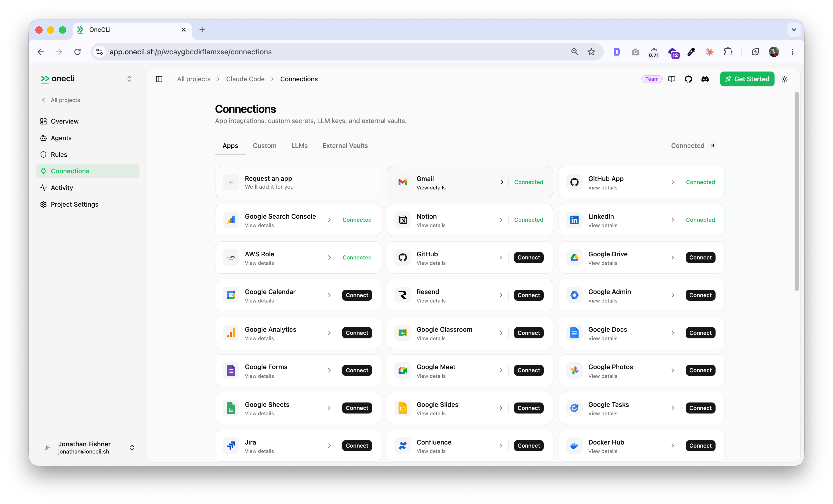
Task: Expand the Google Drive card chevron
Action: coord(673,258)
